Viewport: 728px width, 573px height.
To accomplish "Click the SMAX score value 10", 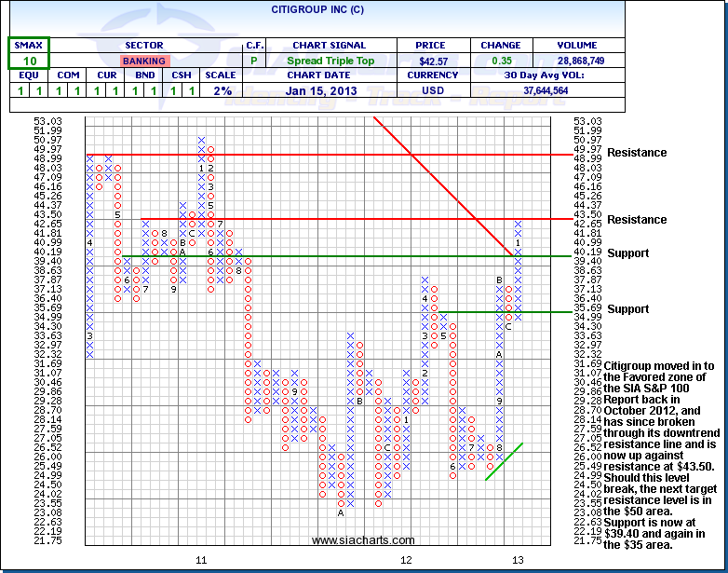I will (29, 61).
